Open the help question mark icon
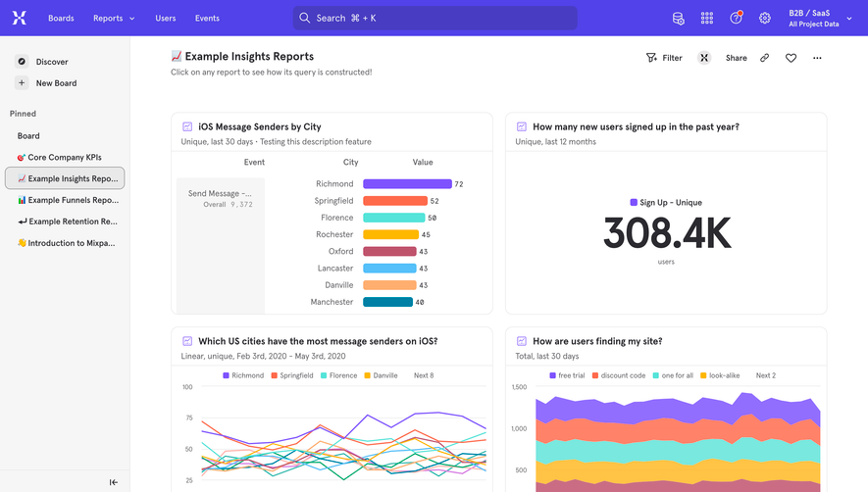Viewport: 868px width, 492px height. click(x=736, y=18)
